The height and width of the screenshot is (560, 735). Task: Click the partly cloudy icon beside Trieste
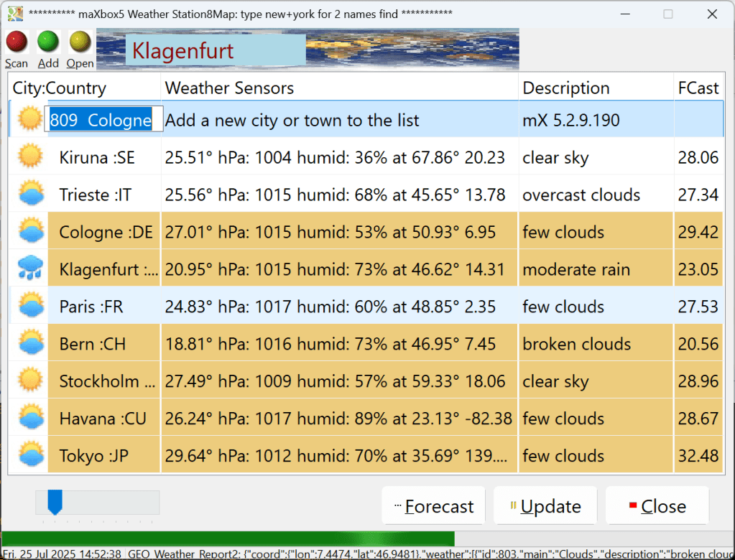click(x=30, y=195)
